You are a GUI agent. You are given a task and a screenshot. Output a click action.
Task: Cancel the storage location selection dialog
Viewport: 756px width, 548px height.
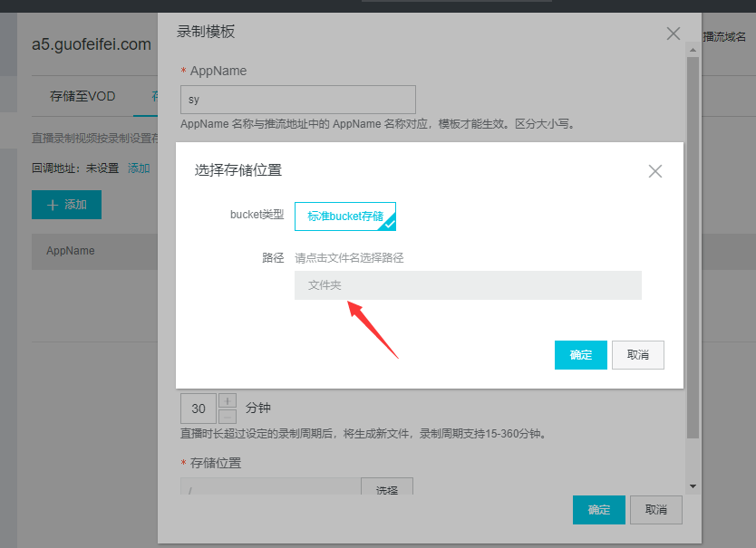pos(637,355)
